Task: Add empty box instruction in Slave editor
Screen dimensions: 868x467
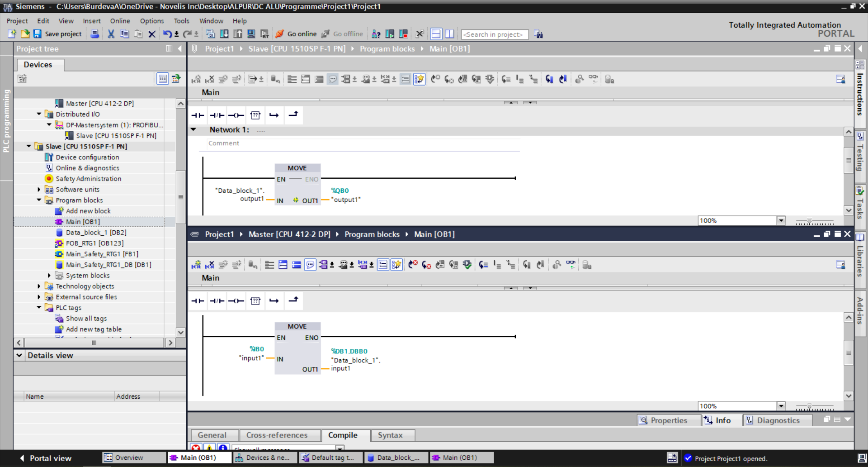Action: 255,115
